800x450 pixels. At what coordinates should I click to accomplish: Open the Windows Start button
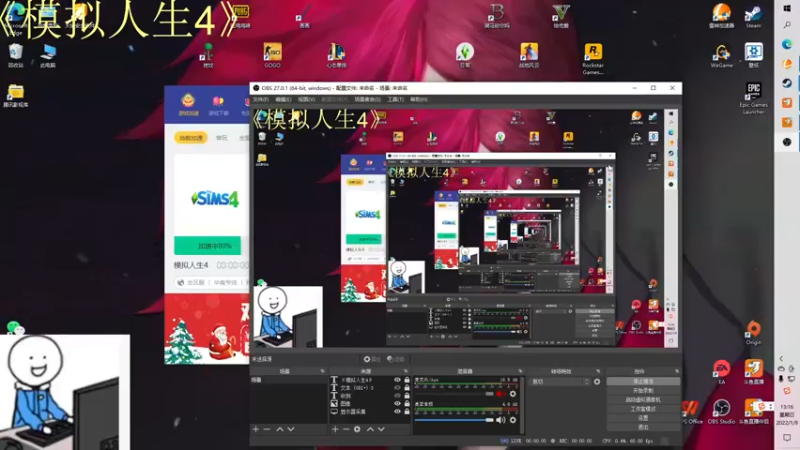point(787,8)
